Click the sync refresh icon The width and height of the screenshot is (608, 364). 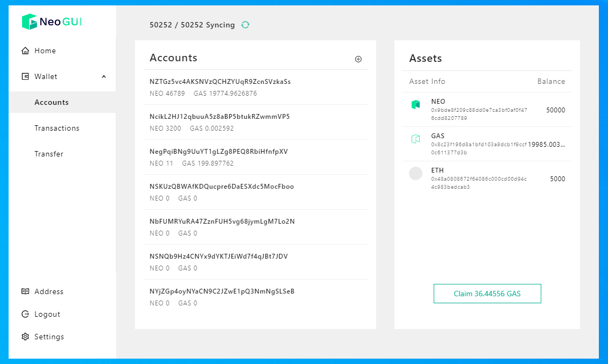[x=245, y=25]
